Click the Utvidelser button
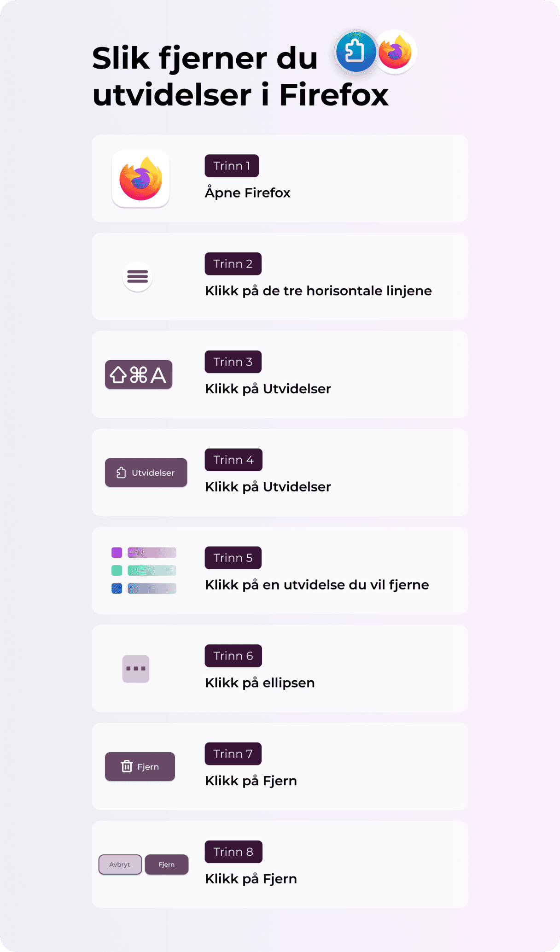 click(x=146, y=473)
